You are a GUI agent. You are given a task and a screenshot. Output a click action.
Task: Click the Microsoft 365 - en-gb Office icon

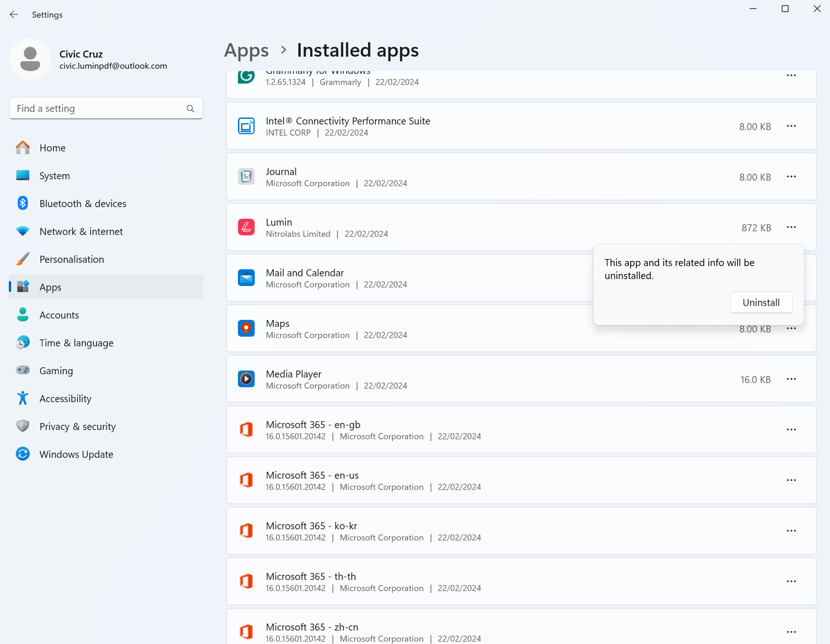pos(246,429)
